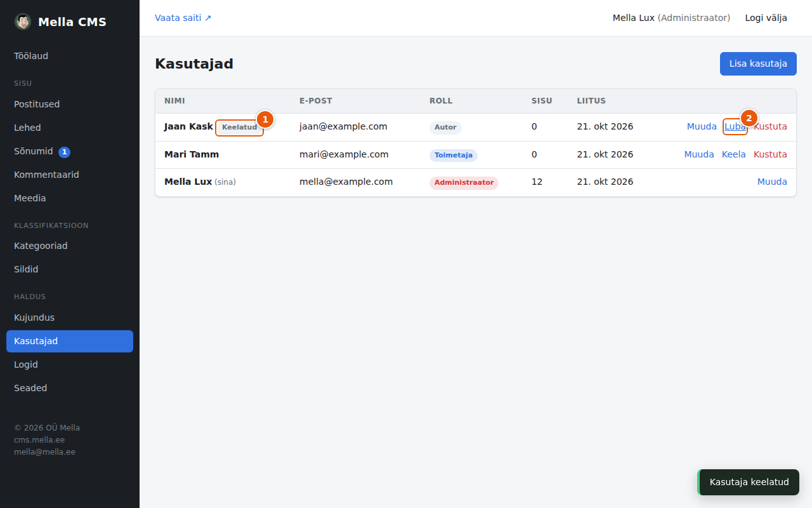812x508 pixels.
Task: Go to Kujundus appearance settings
Action: [70, 317]
